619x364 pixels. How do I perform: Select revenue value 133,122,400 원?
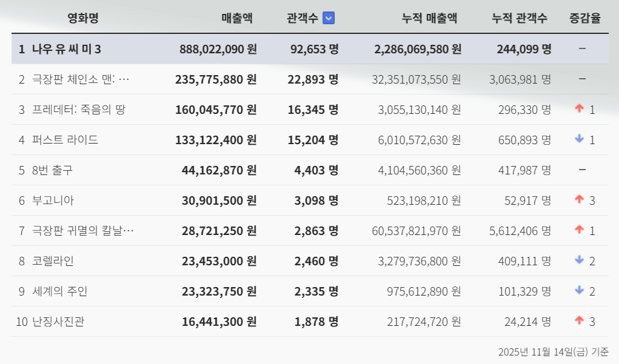coord(216,140)
